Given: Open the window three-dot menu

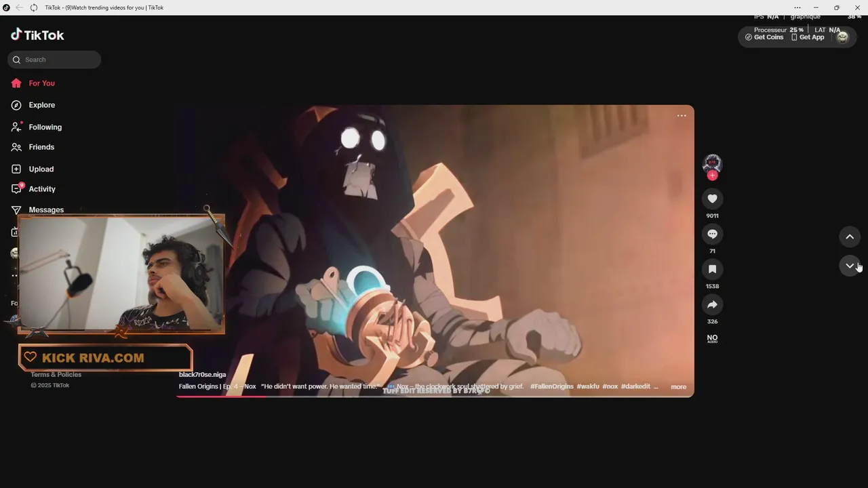Looking at the screenshot, I should pos(797,7).
